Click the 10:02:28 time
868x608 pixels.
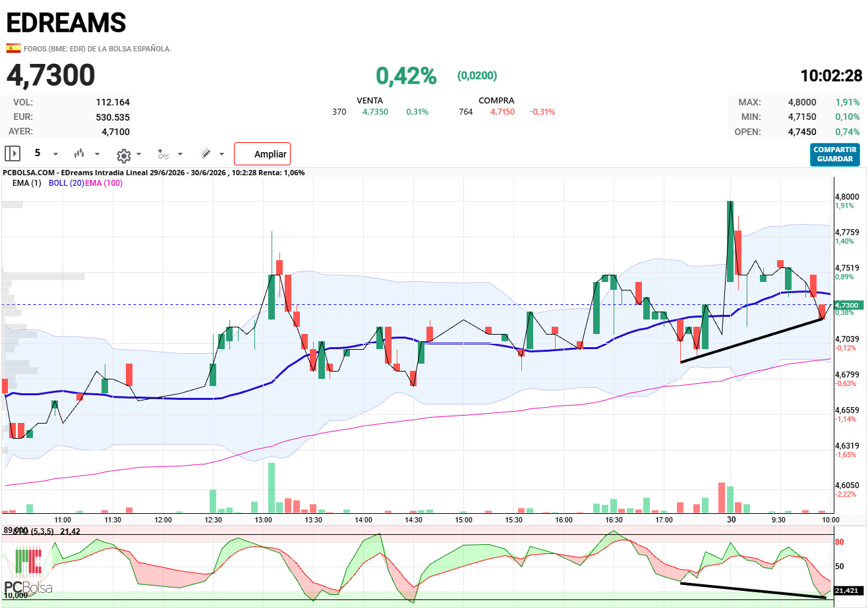tap(831, 76)
